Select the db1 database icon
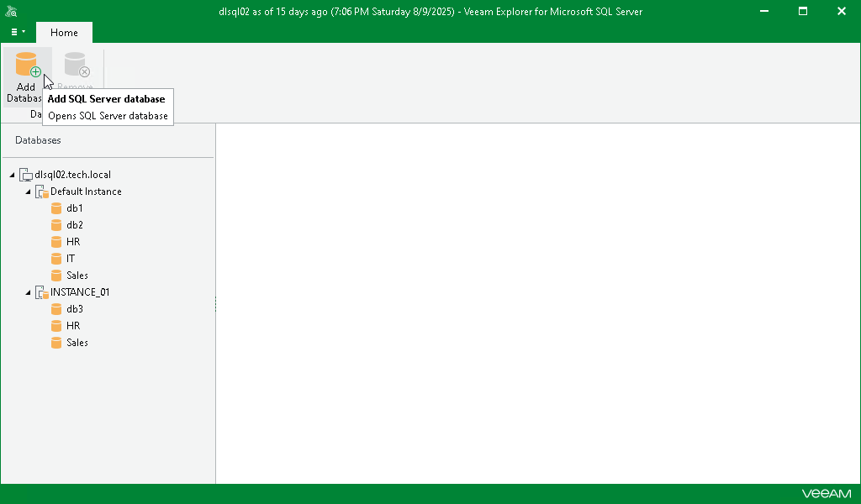Viewport: 861px width, 504px height. (x=55, y=207)
